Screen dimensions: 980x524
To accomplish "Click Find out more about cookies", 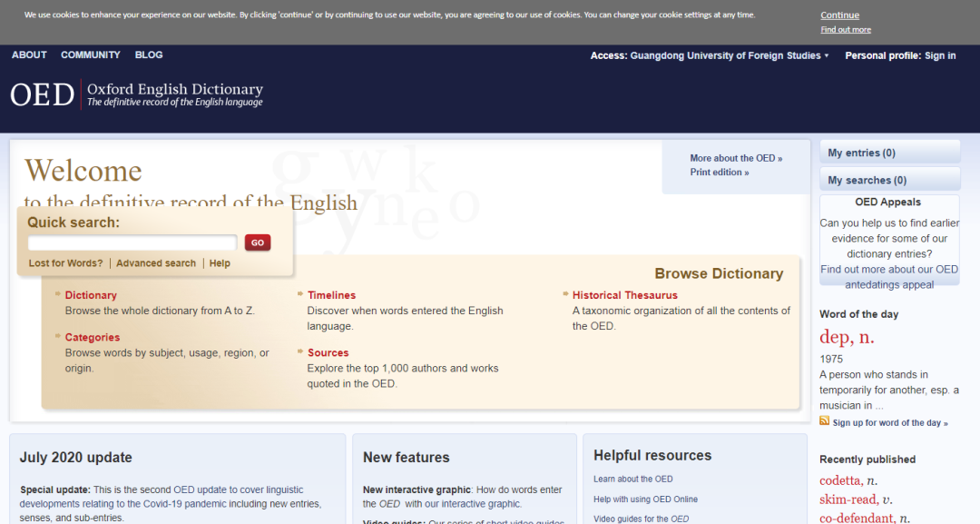I will tap(845, 30).
